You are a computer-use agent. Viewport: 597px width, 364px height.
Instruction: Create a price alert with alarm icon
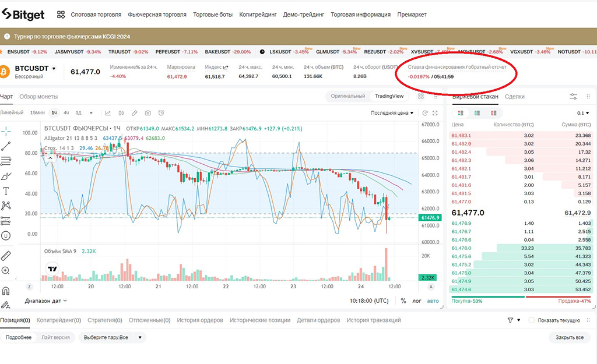point(161,113)
